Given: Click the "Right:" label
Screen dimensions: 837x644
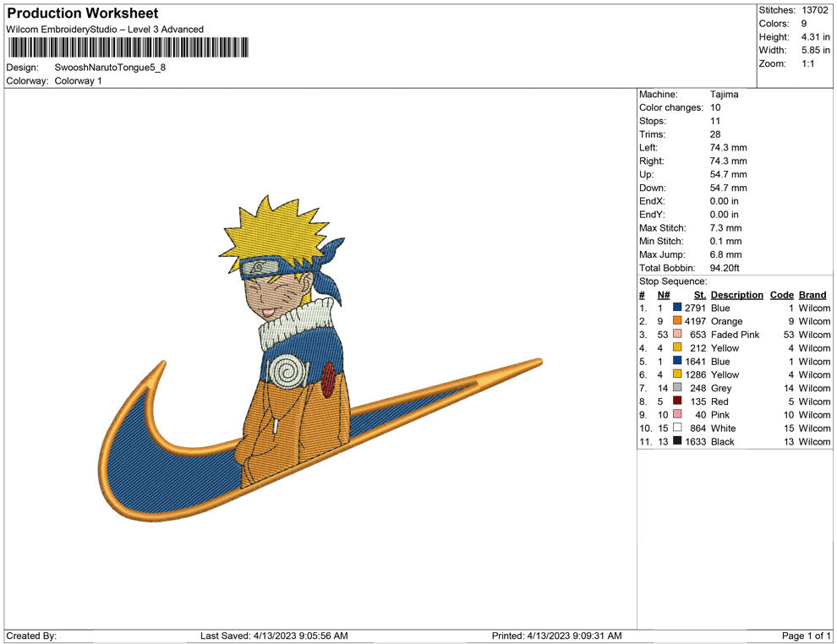Looking at the screenshot, I should click(x=651, y=161).
